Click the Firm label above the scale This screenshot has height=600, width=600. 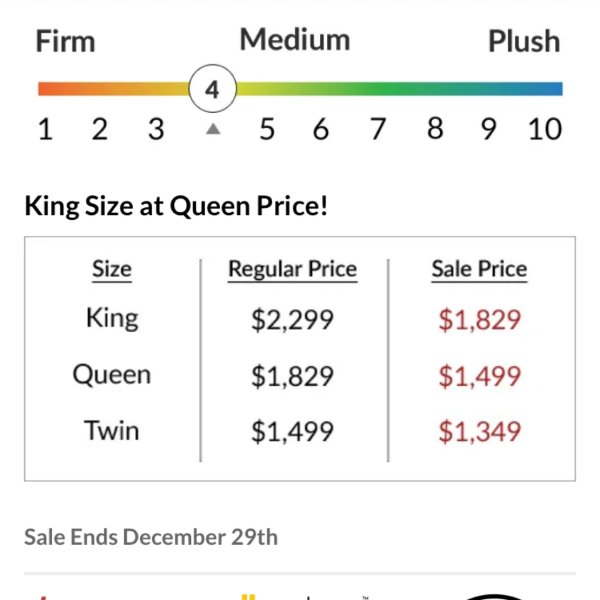[65, 41]
